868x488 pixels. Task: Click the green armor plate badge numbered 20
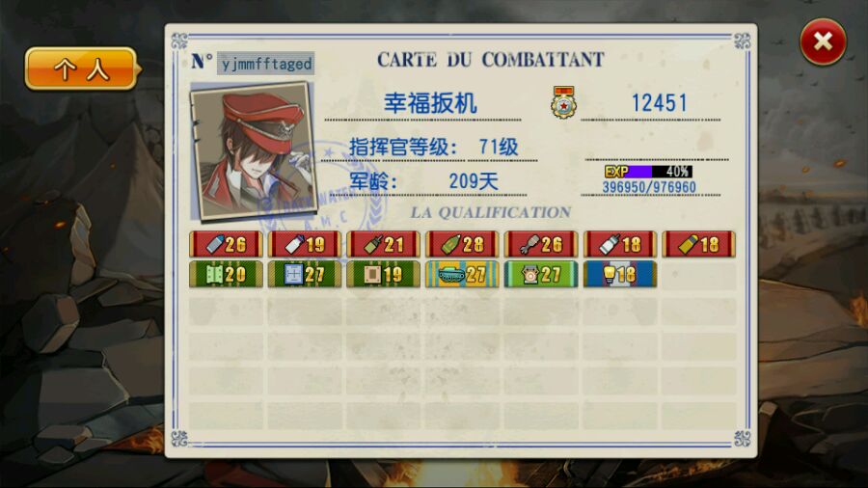[226, 275]
